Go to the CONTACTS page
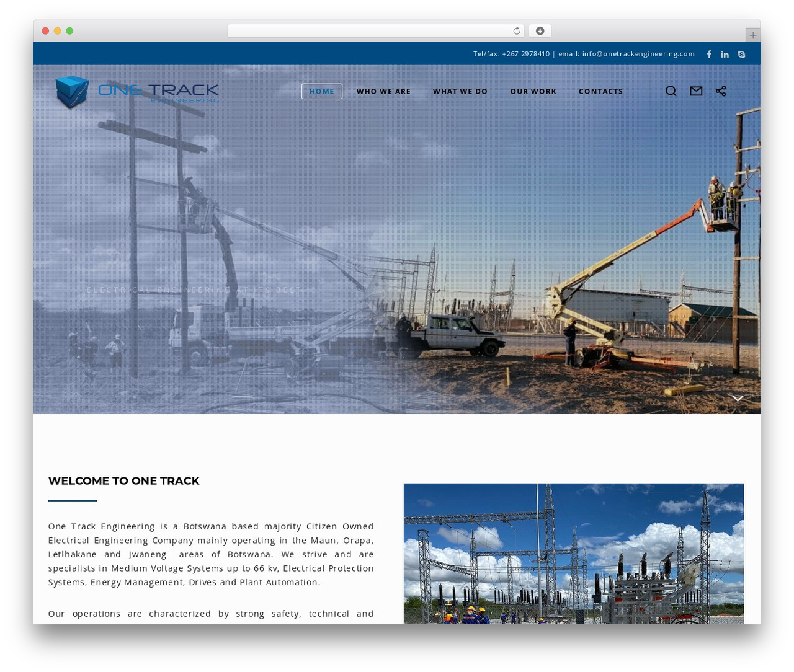This screenshot has height=672, width=794. (600, 91)
